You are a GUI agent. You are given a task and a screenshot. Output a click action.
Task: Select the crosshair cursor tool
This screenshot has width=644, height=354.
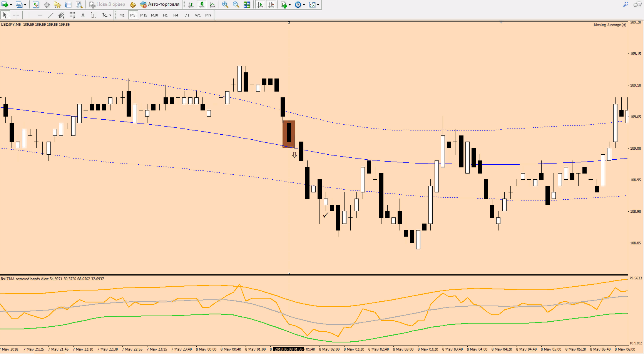coord(16,15)
